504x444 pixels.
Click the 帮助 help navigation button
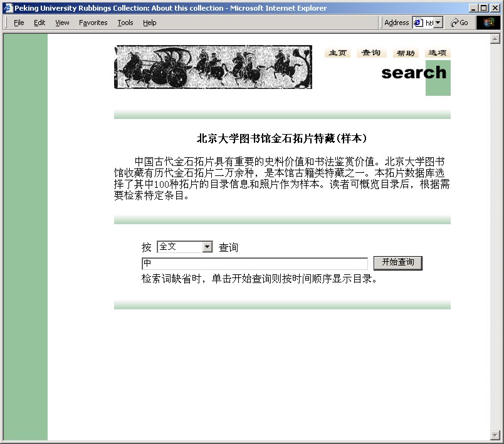point(406,53)
